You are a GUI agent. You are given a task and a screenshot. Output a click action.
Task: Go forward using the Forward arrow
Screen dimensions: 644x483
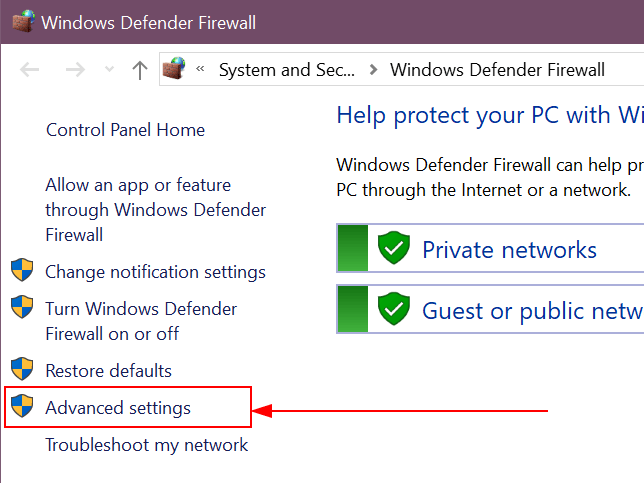point(75,70)
